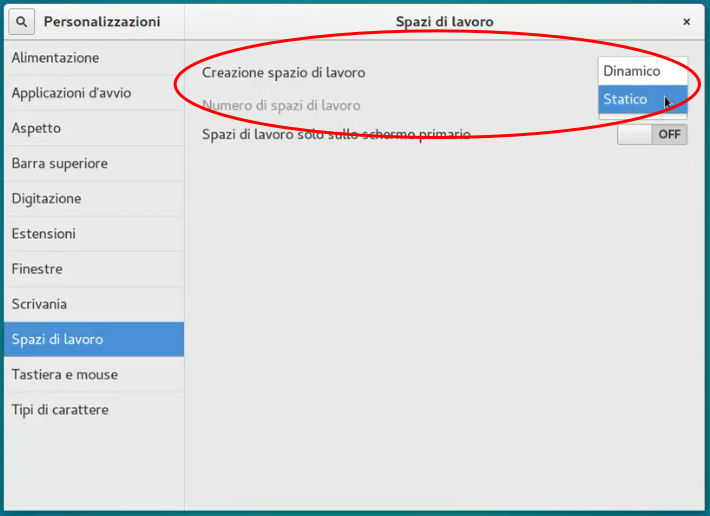Open Tastiera e mouse settings
Viewport: 710px width, 516px height.
[x=64, y=374]
